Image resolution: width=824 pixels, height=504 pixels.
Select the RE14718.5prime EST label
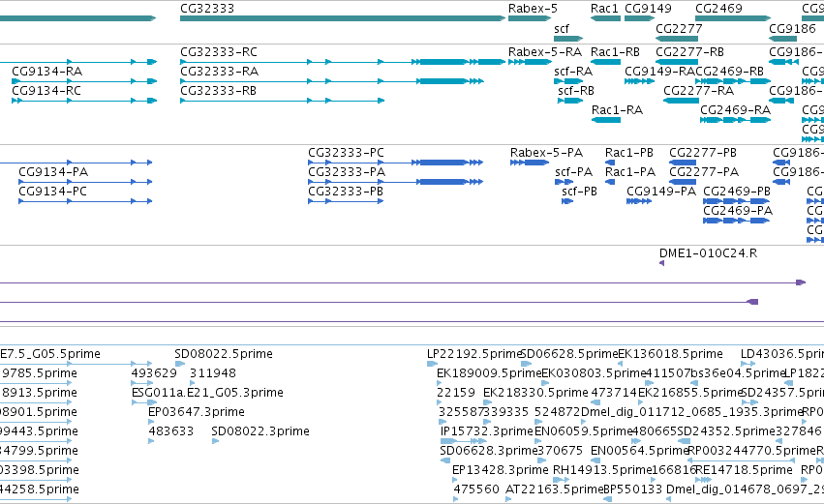[744, 470]
